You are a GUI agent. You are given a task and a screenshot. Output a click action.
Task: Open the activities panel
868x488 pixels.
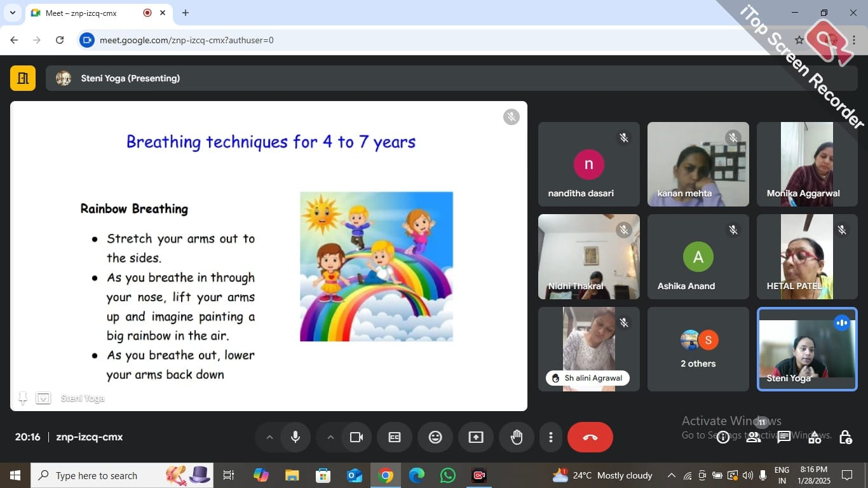tap(814, 437)
